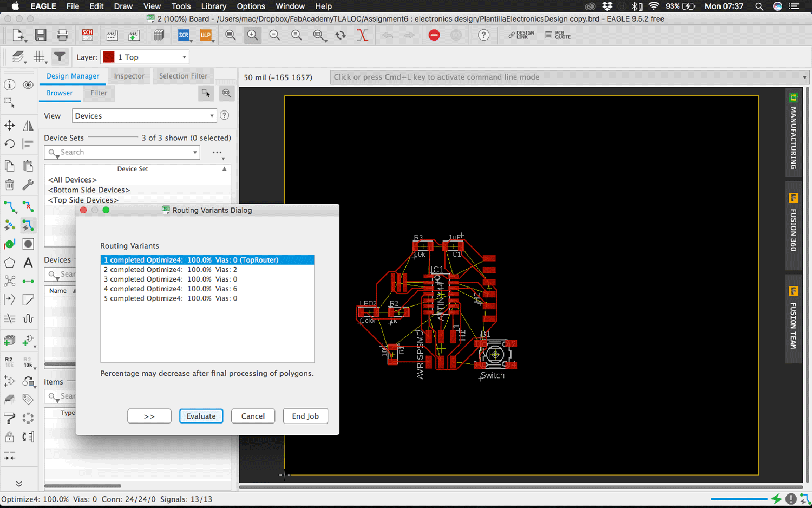Select the Meander tool
The width and height of the screenshot is (812, 508).
28,318
